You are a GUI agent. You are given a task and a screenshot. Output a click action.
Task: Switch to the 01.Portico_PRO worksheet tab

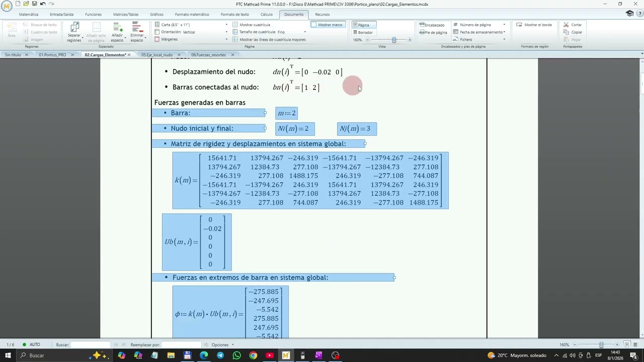pos(52,55)
